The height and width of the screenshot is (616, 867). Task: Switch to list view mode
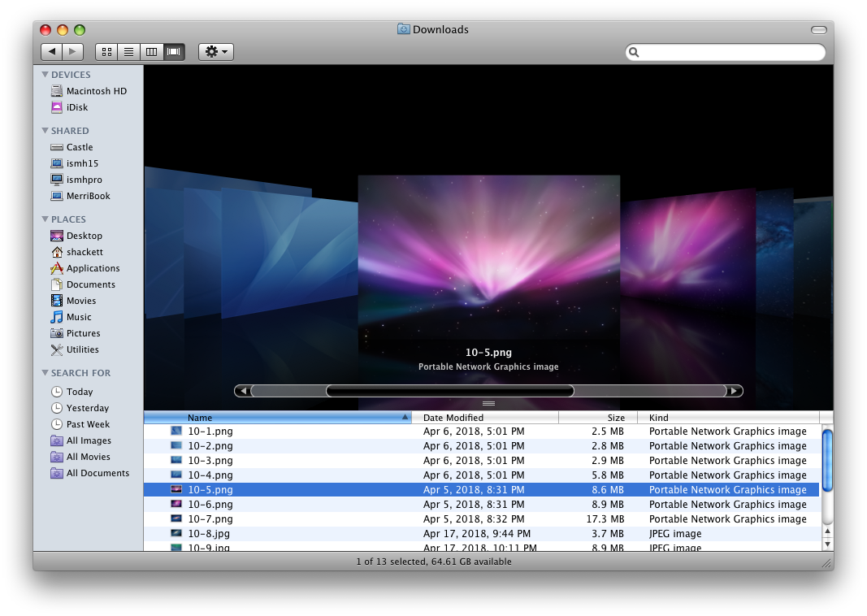click(x=128, y=52)
